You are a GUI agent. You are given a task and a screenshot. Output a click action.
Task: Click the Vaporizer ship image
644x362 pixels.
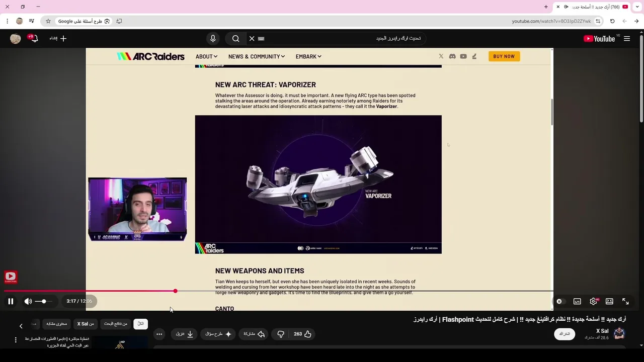pos(318,184)
